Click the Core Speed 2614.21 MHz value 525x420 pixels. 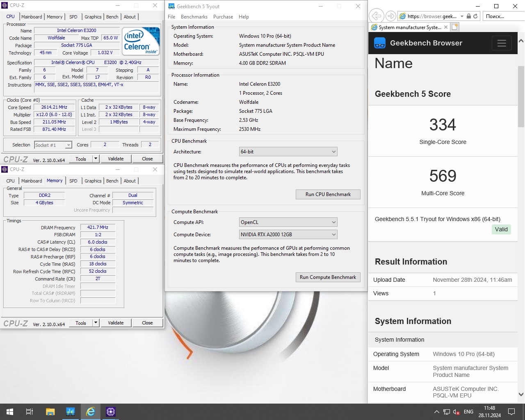[54, 107]
